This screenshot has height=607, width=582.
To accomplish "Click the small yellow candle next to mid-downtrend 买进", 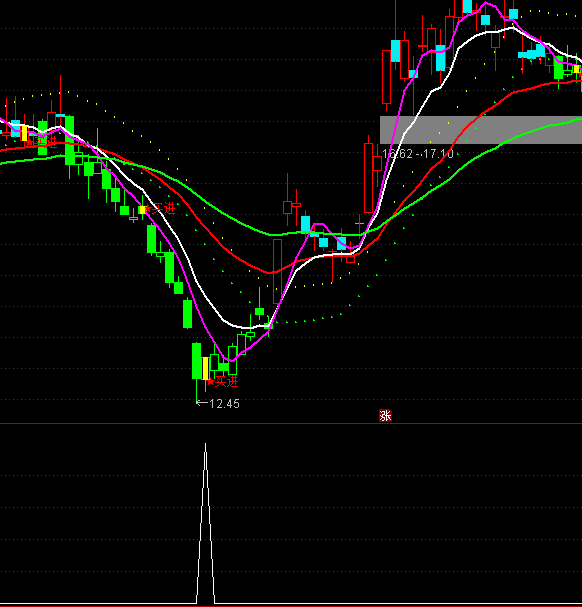I will click(x=142, y=209).
